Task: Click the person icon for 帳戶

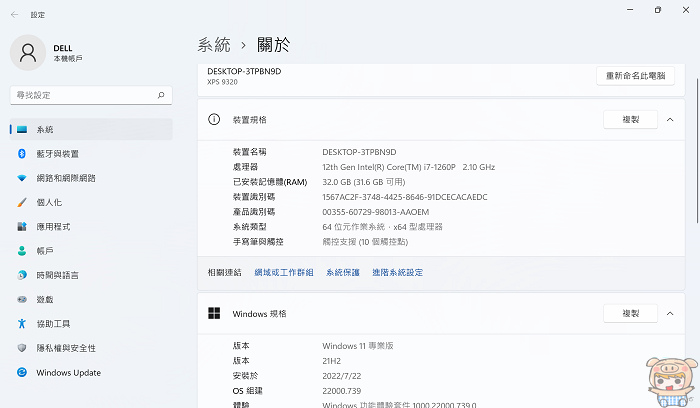Action: [x=22, y=251]
